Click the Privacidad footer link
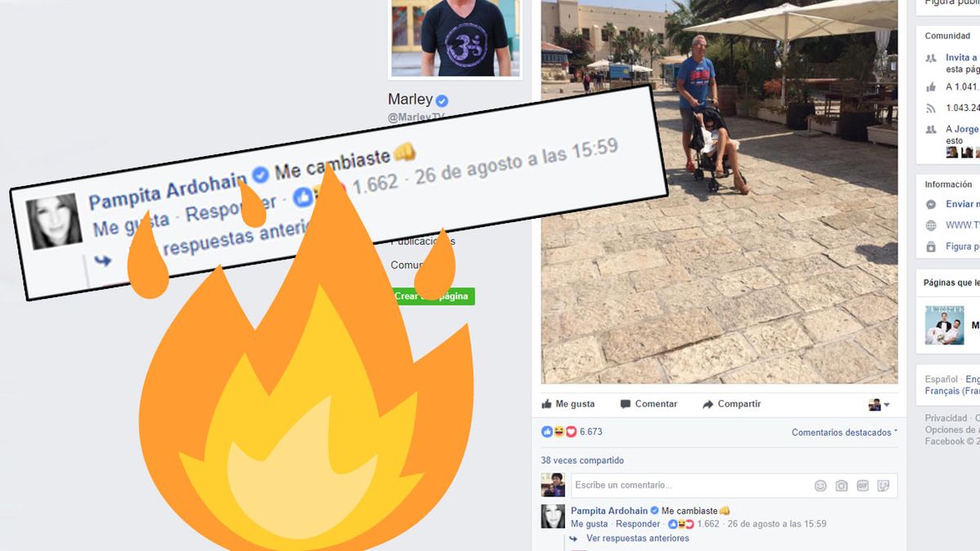This screenshot has height=551, width=980. pyautogui.click(x=946, y=418)
